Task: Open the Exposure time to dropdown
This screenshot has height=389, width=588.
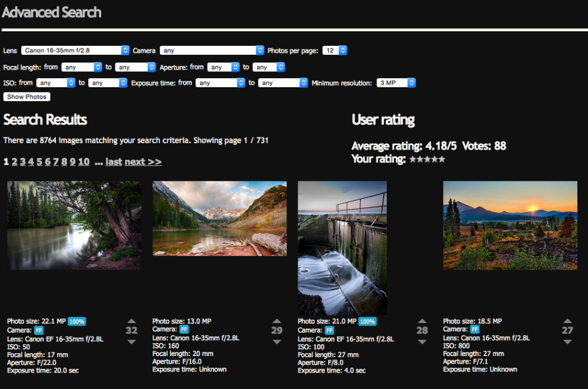Action: click(x=283, y=83)
